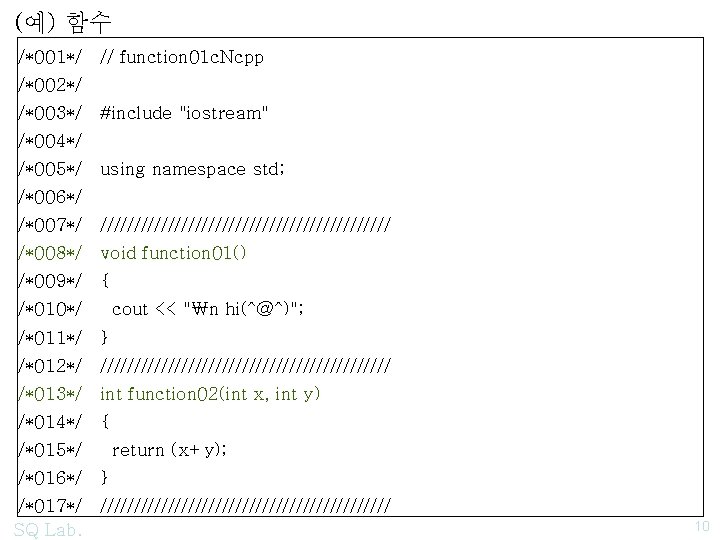Screen dimensions: 720x540
Task: Click the slash separator on line 012
Action: pyautogui.click(x=245, y=366)
